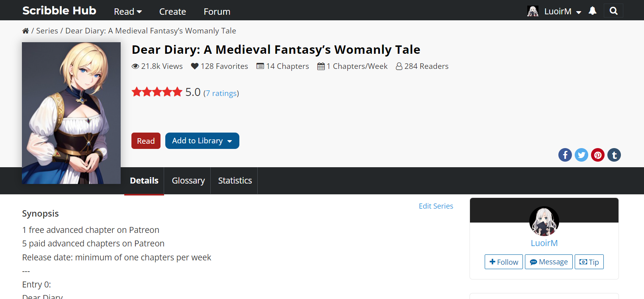Click the home icon in breadcrumb

25,31
